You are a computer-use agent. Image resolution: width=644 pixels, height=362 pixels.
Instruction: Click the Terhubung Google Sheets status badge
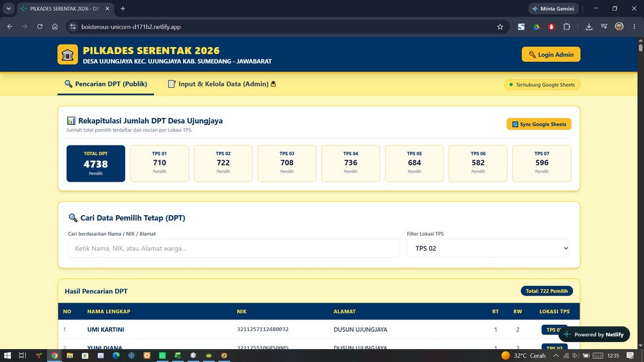(x=542, y=84)
